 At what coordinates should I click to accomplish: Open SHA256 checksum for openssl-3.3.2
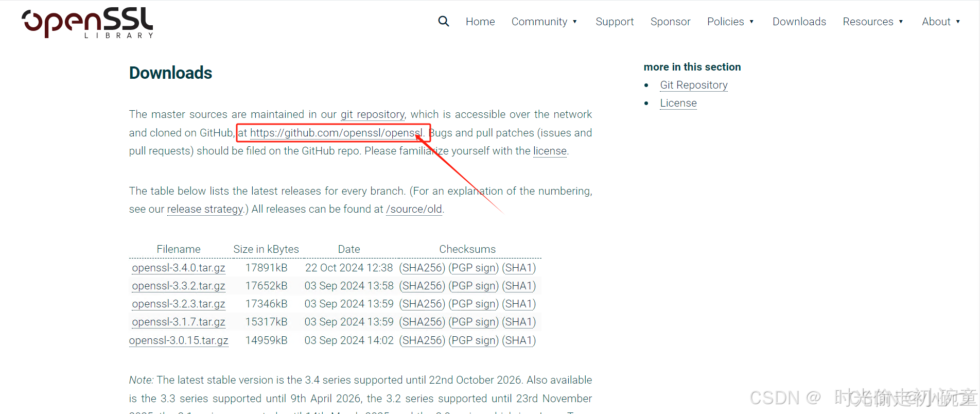422,286
